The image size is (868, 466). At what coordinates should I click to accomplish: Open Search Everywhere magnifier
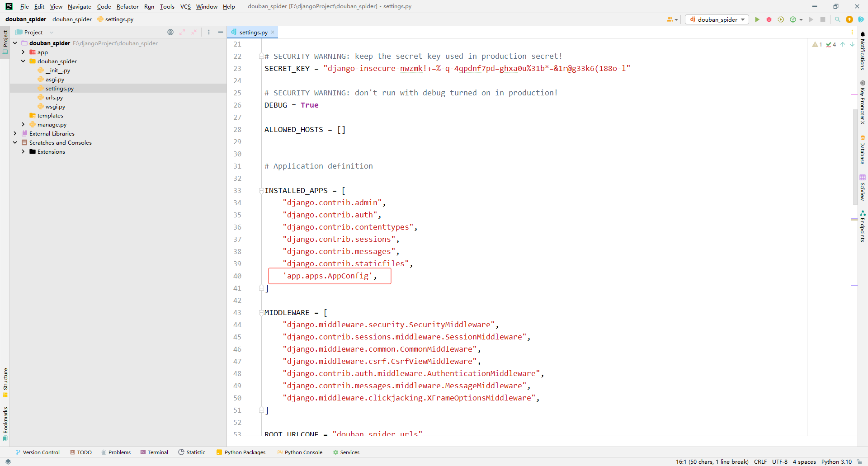point(837,19)
